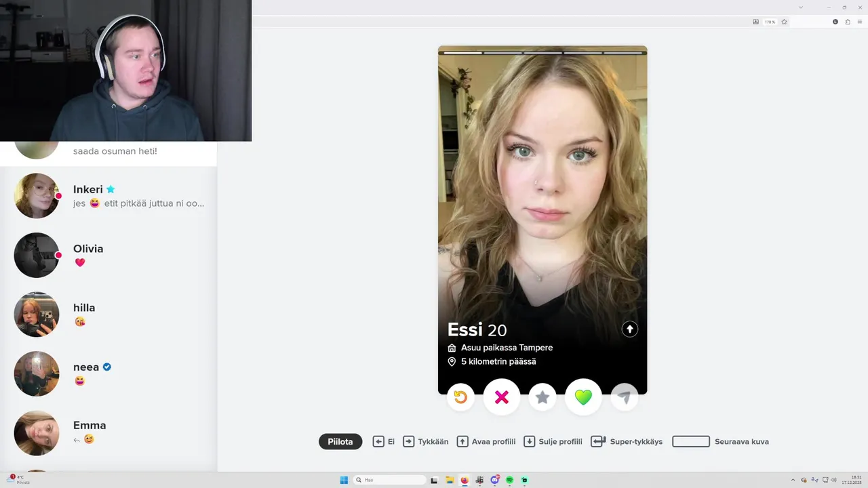
Task: Click the text 5 kilometrin päässä
Action: [498, 362]
